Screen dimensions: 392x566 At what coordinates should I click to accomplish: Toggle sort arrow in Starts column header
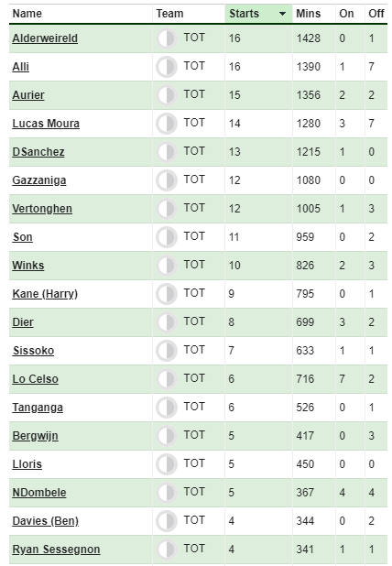[x=283, y=14]
